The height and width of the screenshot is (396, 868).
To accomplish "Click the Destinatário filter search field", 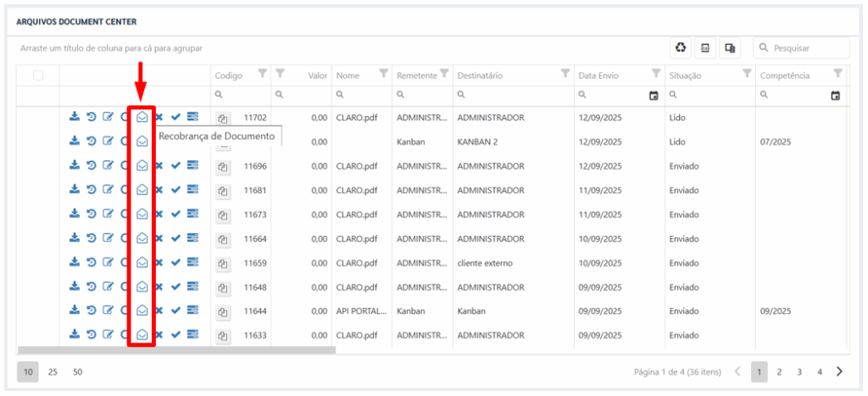I will coord(513,96).
